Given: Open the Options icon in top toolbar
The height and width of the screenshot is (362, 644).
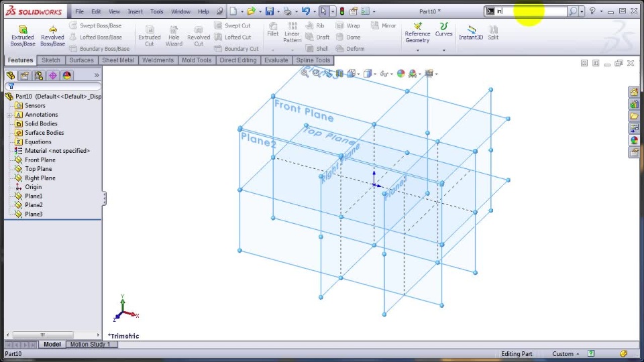Looking at the screenshot, I should click(x=365, y=11).
